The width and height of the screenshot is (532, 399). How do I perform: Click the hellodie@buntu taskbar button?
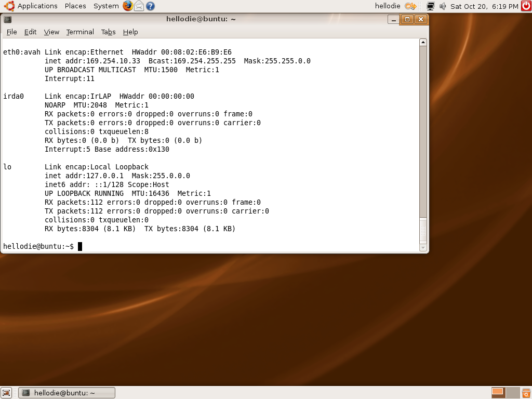[x=66, y=393]
